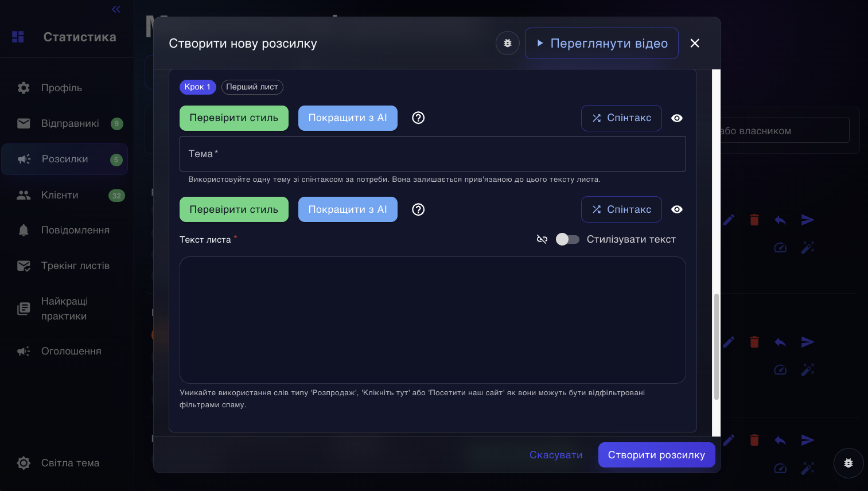Click Скасувати to cancel
Viewport: 868px width, 491px height.
click(556, 455)
